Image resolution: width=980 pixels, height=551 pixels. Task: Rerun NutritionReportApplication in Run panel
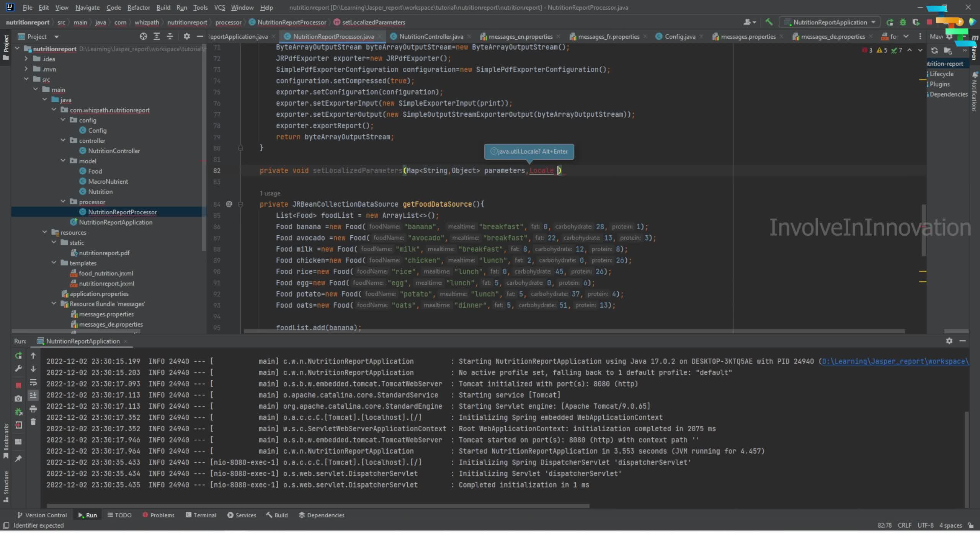[18, 355]
